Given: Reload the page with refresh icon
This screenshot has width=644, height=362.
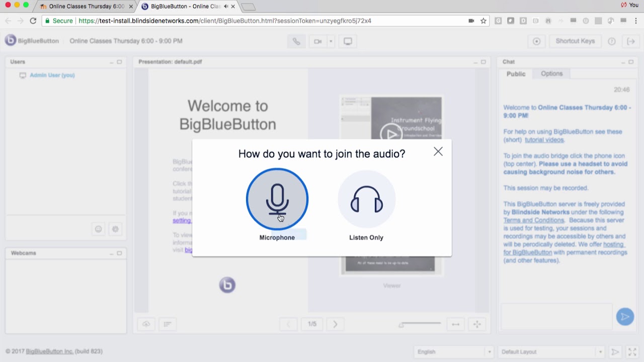Looking at the screenshot, I should (x=33, y=21).
